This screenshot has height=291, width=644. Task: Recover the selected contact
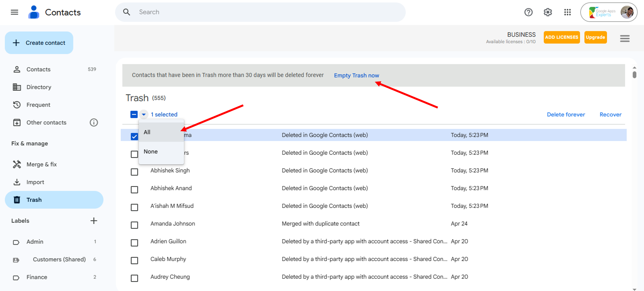(x=610, y=115)
